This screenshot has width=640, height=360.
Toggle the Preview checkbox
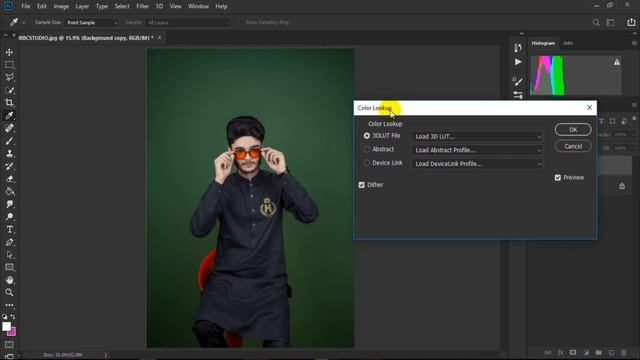point(558,178)
